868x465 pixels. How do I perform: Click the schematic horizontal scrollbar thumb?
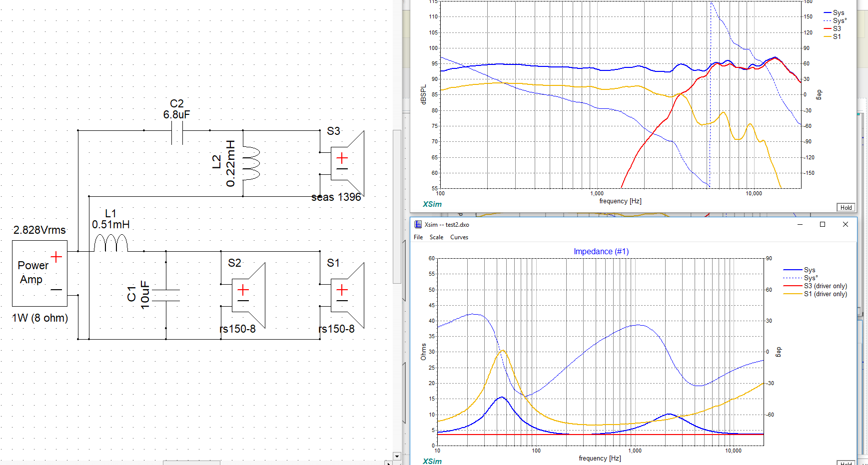click(191, 463)
